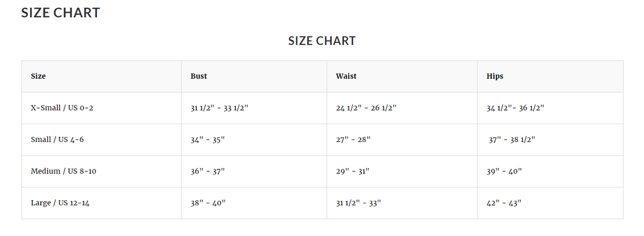Click the X-Small / US 0-2 row label
The height and width of the screenshot is (236, 644).
click(x=62, y=108)
